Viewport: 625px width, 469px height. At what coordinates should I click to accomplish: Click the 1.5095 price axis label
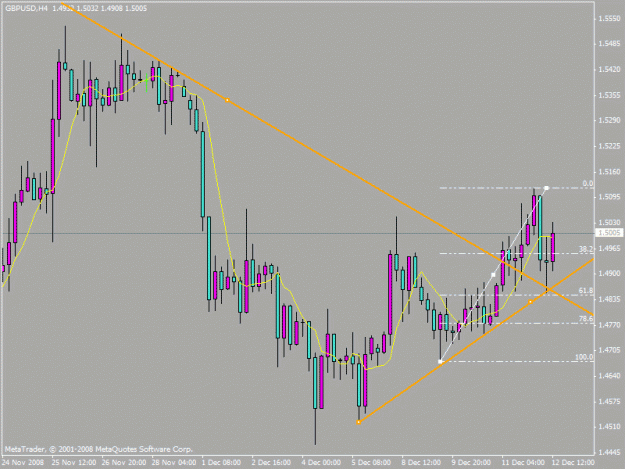point(609,197)
